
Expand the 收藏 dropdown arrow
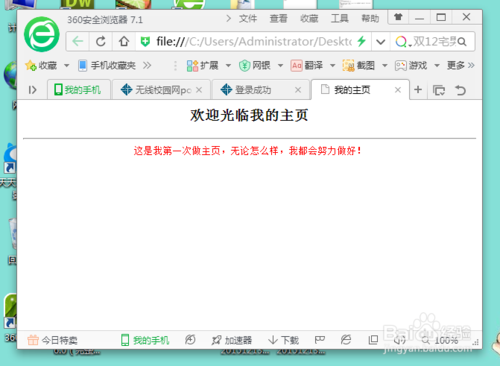pyautogui.click(x=66, y=65)
